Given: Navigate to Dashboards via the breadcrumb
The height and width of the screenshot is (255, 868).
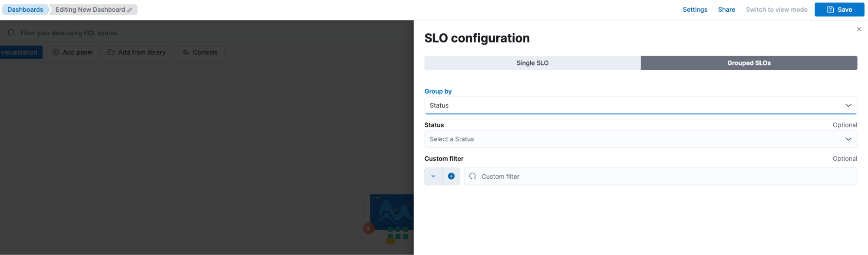Looking at the screenshot, I should tap(25, 9).
